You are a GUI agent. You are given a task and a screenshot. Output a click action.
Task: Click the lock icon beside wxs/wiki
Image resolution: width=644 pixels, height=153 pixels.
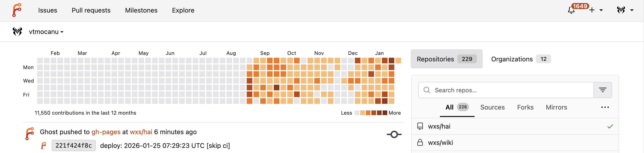(420, 143)
